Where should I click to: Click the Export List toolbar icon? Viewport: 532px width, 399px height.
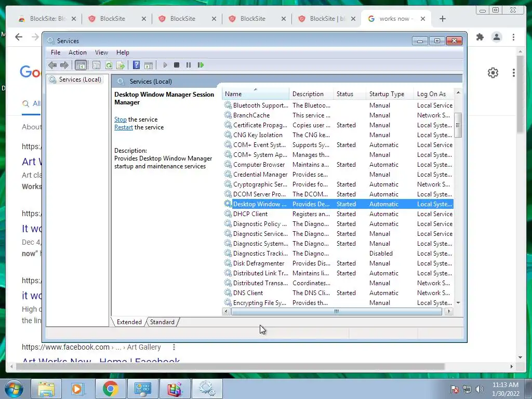click(x=121, y=65)
